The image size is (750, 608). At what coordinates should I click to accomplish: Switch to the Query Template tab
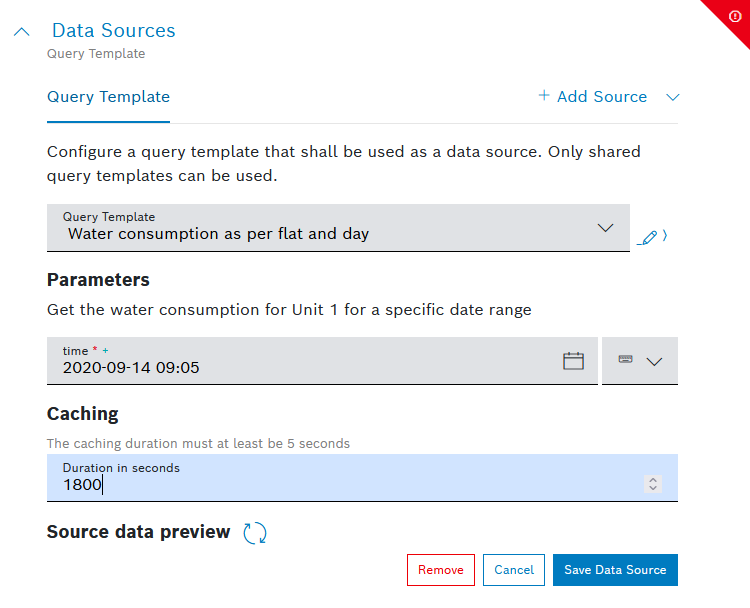108,97
